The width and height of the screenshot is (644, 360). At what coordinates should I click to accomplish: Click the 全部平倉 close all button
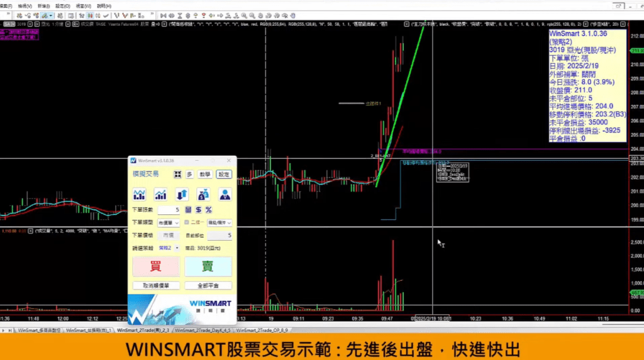pyautogui.click(x=208, y=285)
